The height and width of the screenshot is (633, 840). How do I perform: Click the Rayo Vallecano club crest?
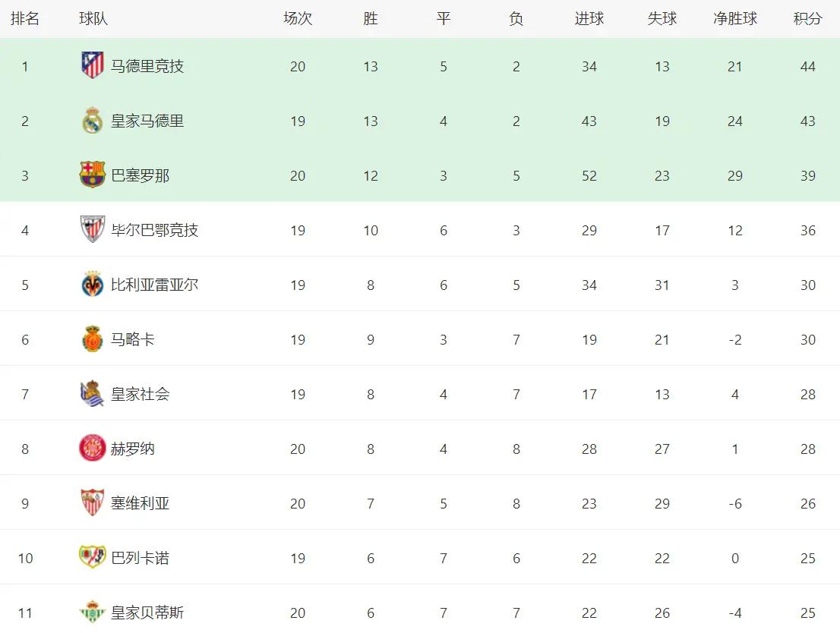(x=93, y=558)
